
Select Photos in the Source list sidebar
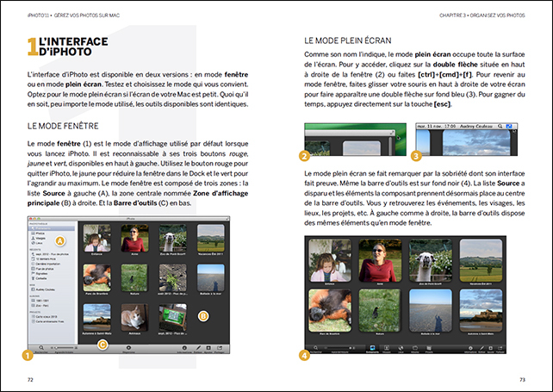pyautogui.click(x=38, y=233)
